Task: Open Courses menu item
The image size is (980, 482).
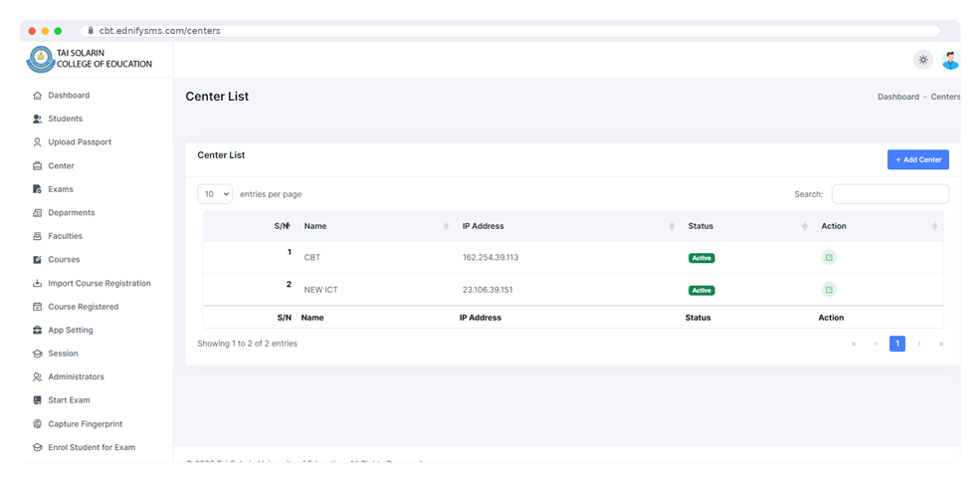Action: [64, 260]
